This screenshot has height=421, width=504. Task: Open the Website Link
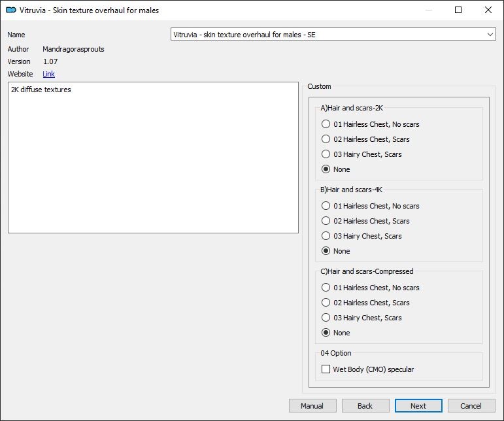49,74
